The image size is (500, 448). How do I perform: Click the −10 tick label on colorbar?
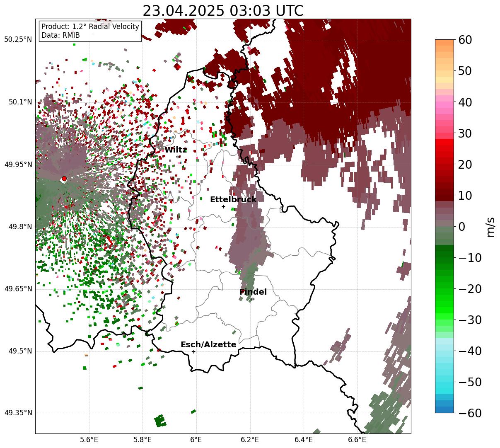(470, 258)
